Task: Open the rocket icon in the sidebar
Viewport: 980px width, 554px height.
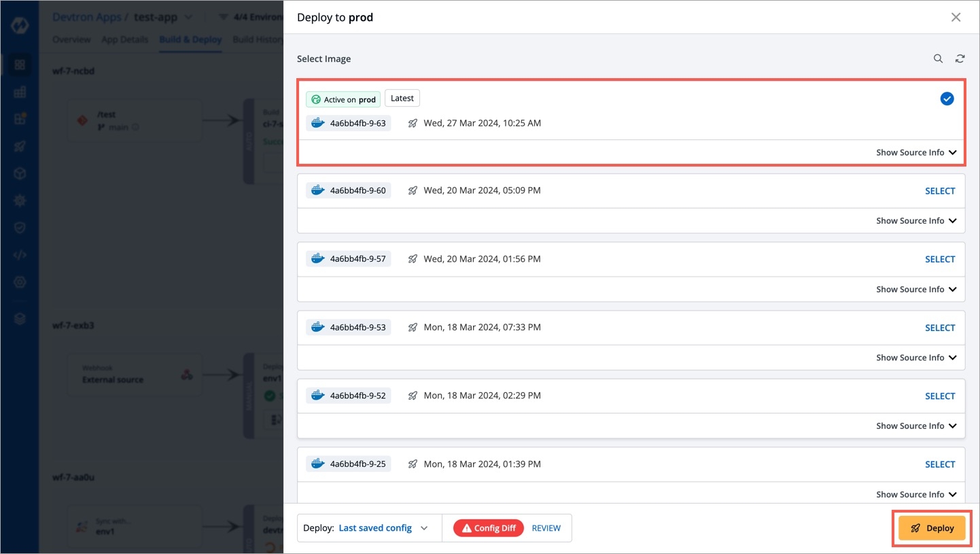Action: pyautogui.click(x=19, y=146)
